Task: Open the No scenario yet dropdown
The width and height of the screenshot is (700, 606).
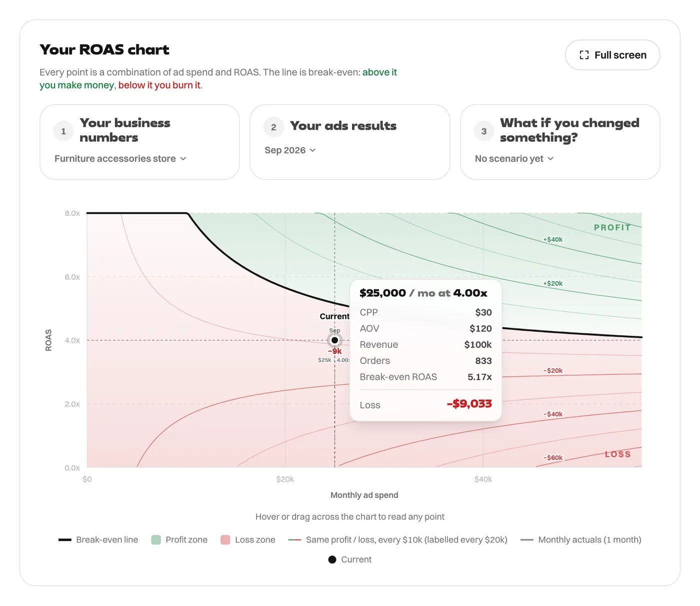Action: coord(514,159)
